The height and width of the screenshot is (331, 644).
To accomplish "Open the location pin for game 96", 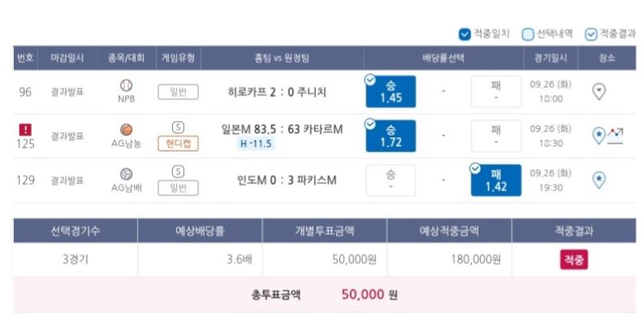I will coord(599,92).
